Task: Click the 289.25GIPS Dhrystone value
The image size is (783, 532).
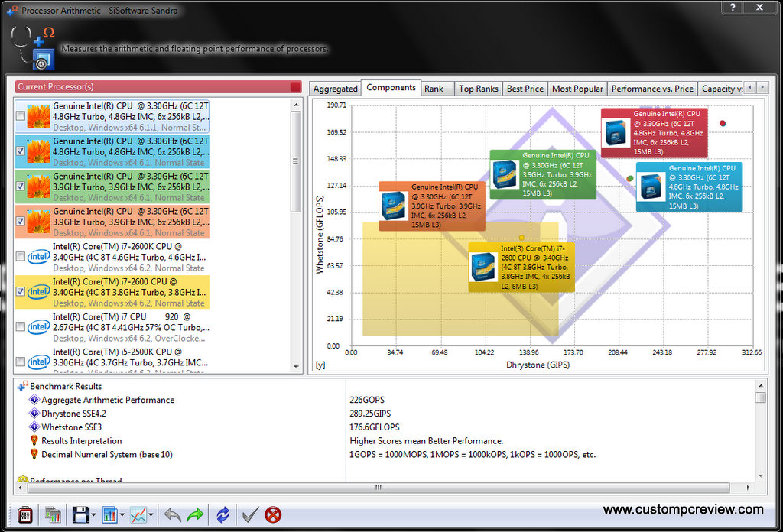Action: (x=370, y=414)
